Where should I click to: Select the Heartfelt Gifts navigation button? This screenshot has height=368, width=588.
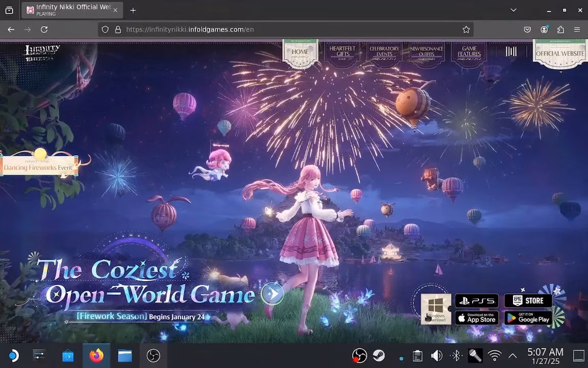[x=342, y=51]
